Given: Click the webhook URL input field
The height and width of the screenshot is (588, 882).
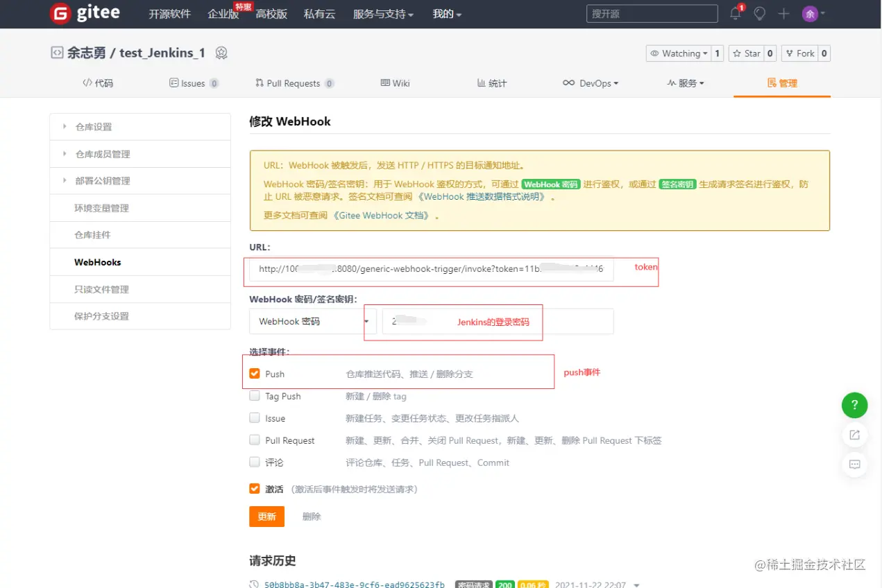Looking at the screenshot, I should [432, 268].
